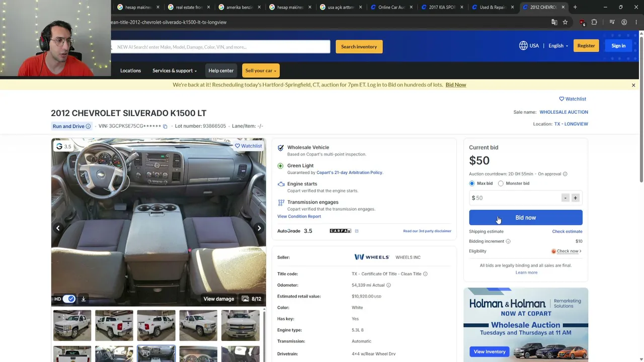Open the Locations menu item

131,70
